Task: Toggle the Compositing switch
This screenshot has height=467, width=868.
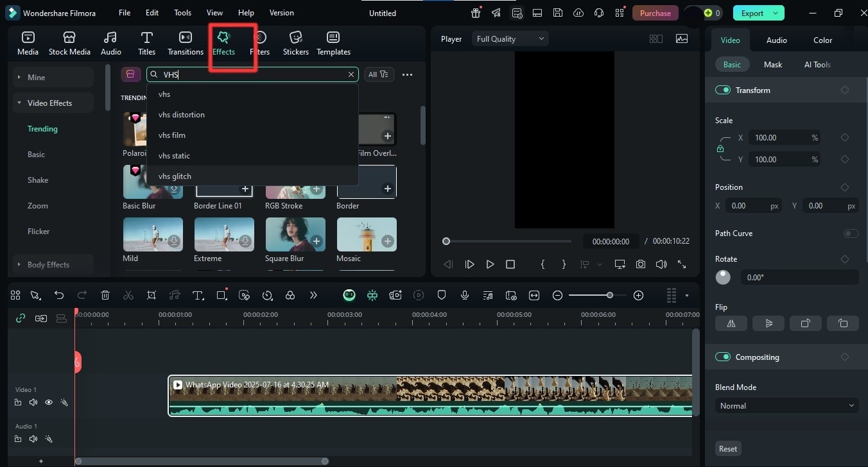Action: point(723,357)
